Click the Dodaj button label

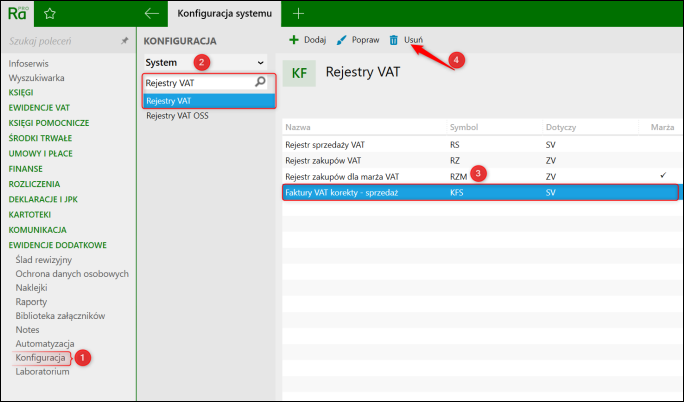315,40
